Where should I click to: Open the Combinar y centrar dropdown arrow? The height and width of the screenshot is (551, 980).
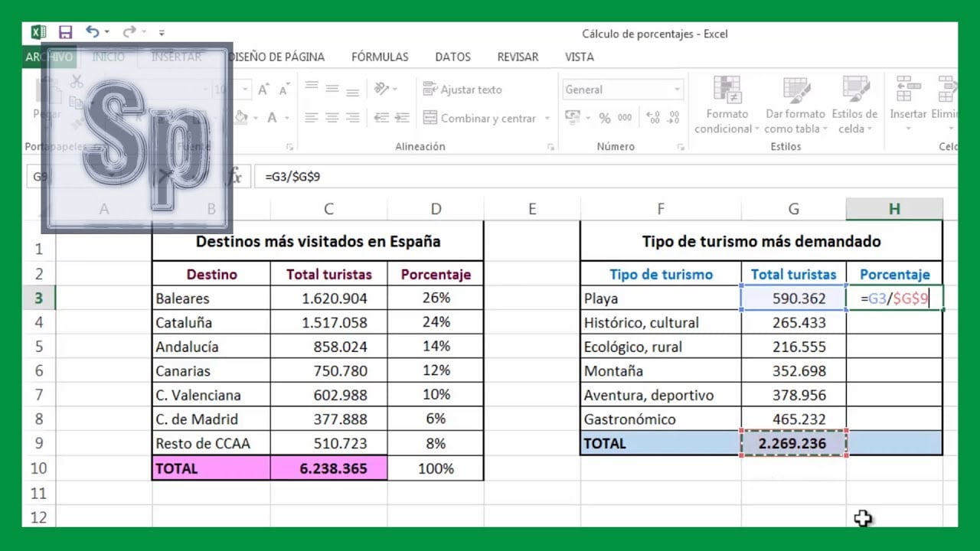pyautogui.click(x=547, y=119)
